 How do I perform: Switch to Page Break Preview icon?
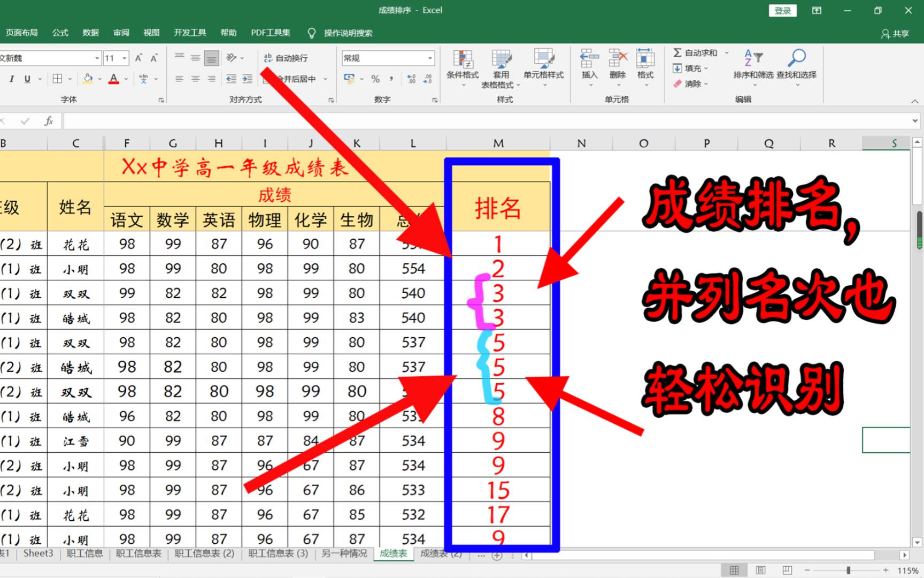(x=787, y=571)
